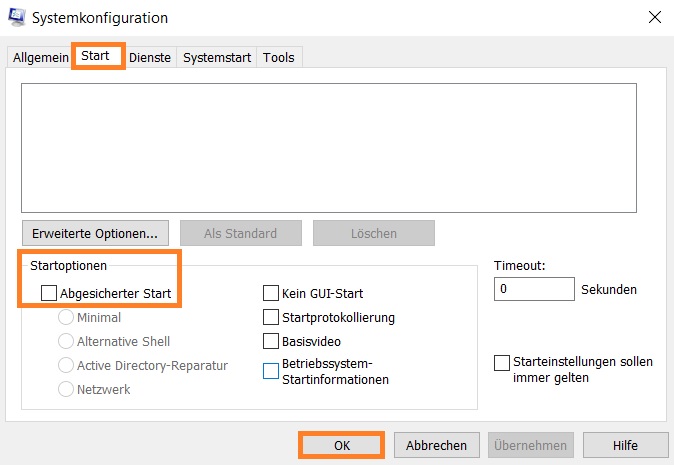
Task: Click the Abbrechen button
Action: pos(436,445)
